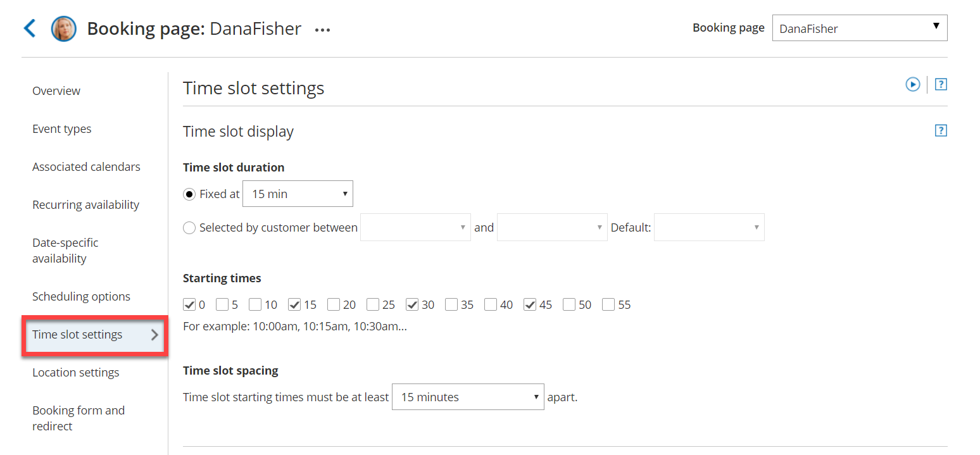This screenshot has height=455, width=980.
Task: Select the 'Fixed at' radio button
Action: [x=189, y=194]
